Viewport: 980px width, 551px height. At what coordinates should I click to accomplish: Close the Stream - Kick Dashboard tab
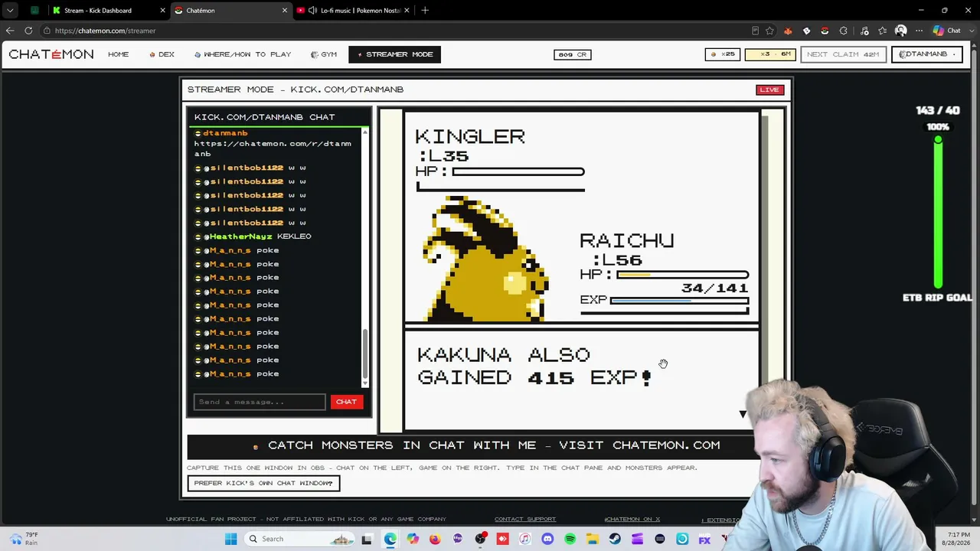[x=161, y=11]
